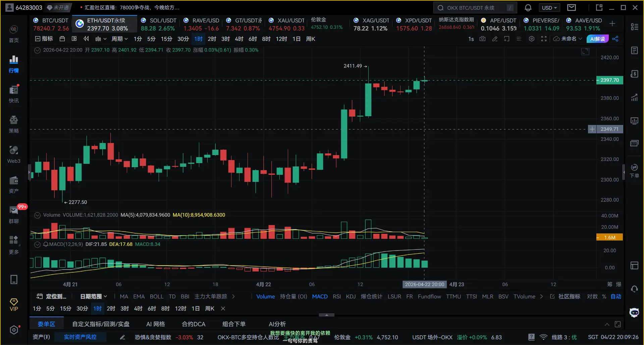Add a new symbol tab with plus

612,23
